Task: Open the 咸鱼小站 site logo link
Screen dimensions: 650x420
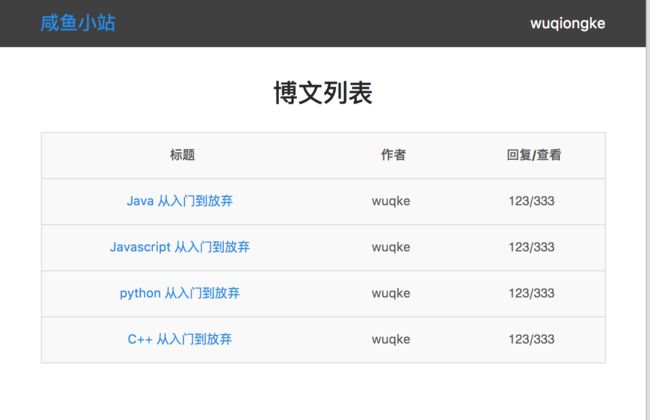Action: [78, 23]
